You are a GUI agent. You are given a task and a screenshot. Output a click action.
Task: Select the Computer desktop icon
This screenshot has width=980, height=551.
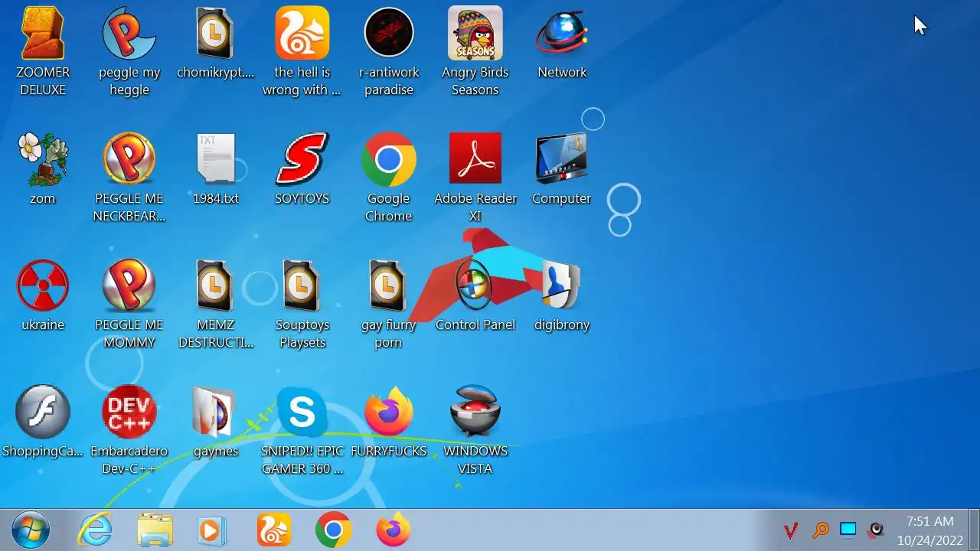[562, 159]
